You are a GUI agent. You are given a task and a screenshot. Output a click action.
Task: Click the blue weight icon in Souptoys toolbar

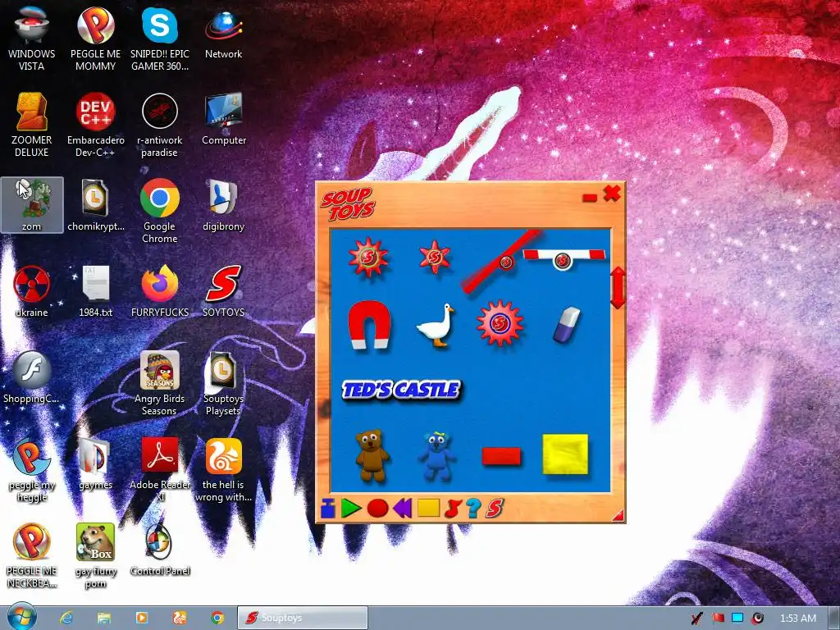(x=328, y=508)
